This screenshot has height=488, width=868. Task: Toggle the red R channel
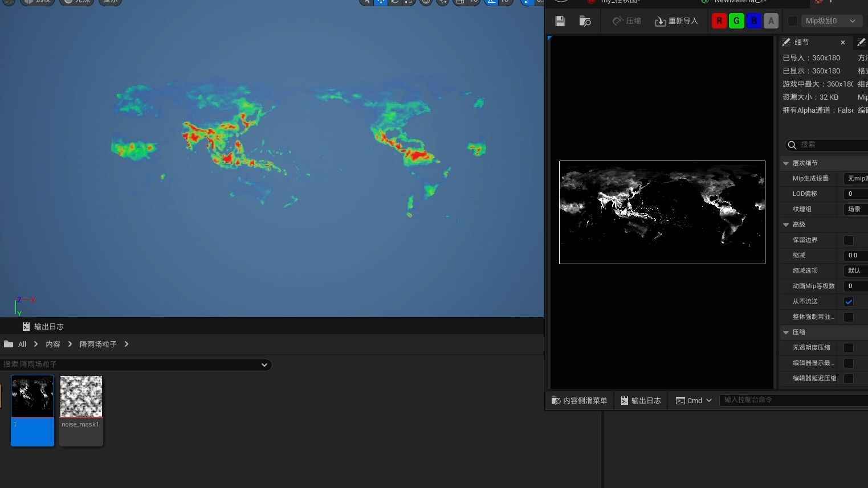pos(719,21)
